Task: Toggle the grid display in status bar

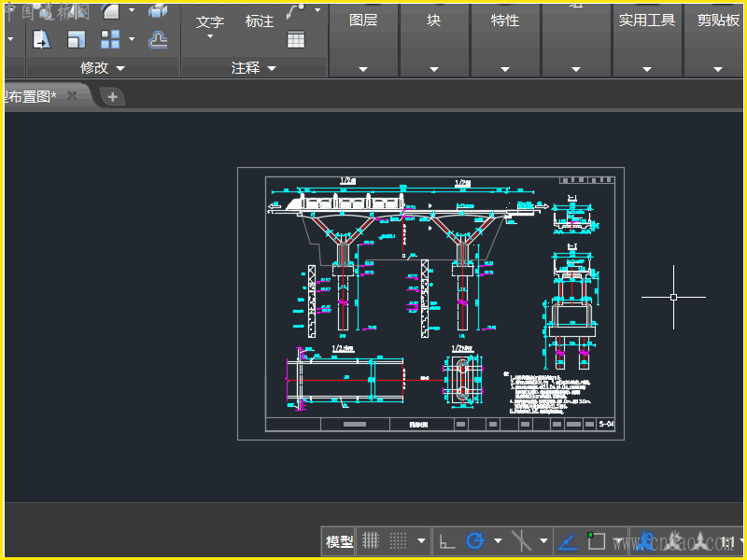Action: (x=371, y=540)
